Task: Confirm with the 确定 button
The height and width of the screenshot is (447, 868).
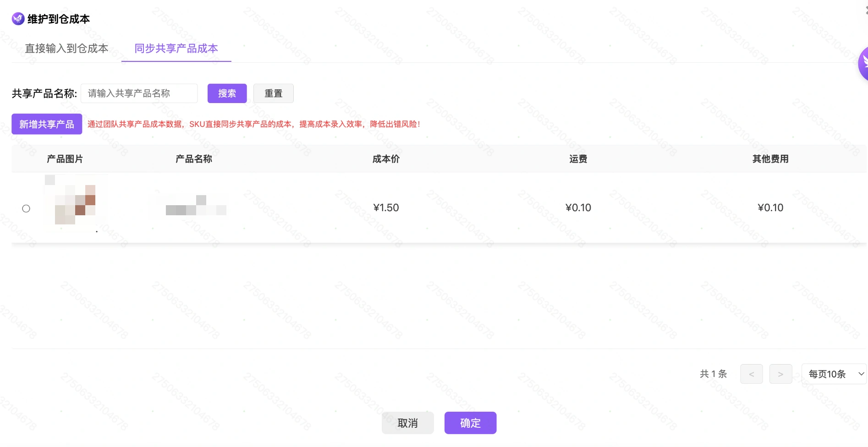Action: point(470,423)
